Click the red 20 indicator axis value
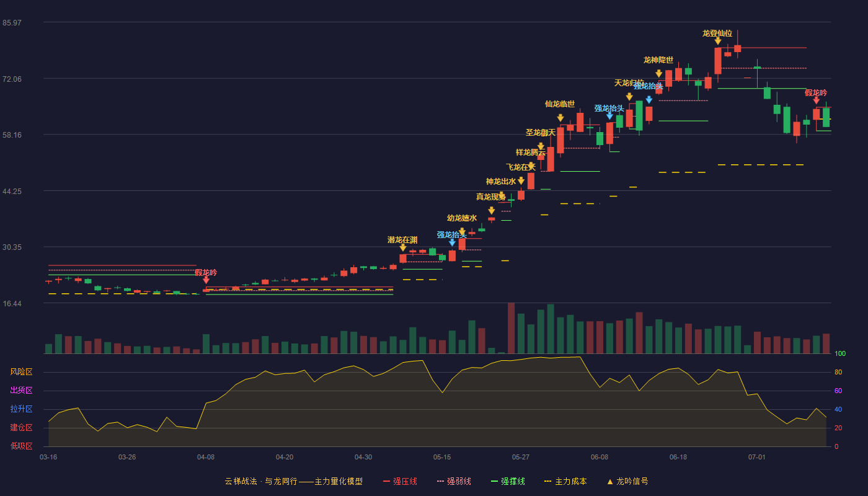The height and width of the screenshot is (496, 868). 838,428
